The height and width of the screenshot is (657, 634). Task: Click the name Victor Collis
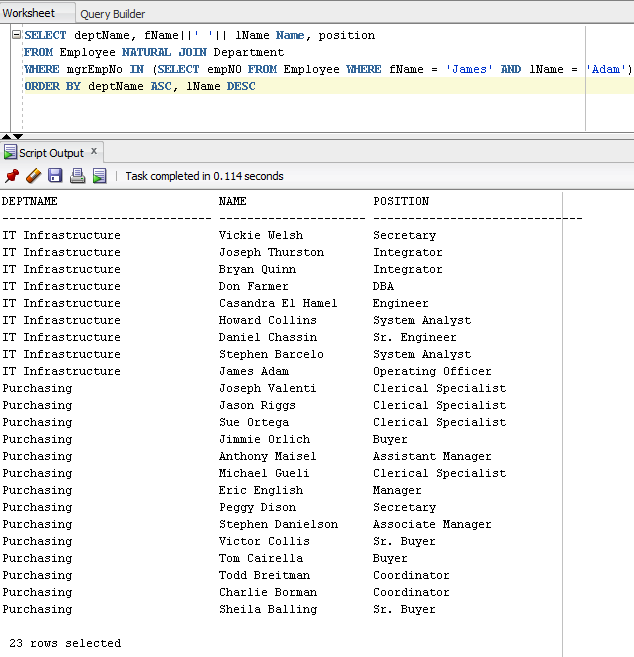(264, 541)
